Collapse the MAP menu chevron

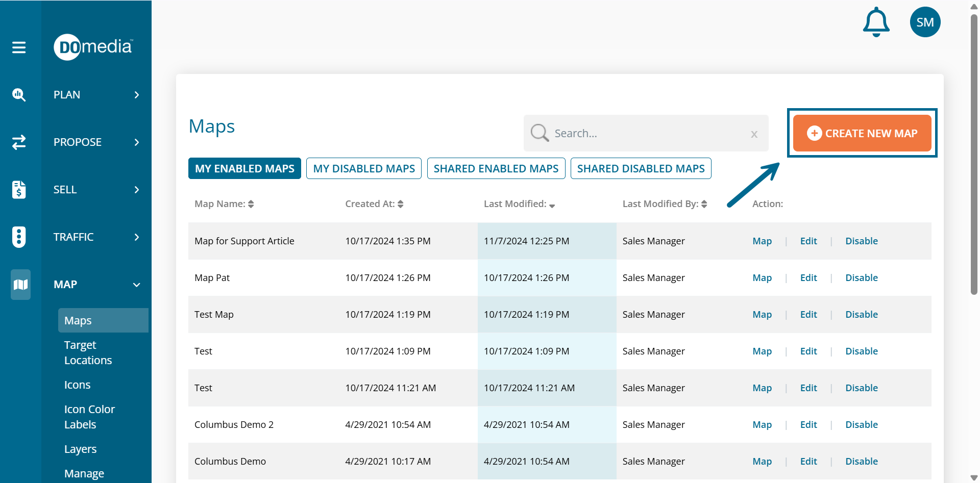136,285
